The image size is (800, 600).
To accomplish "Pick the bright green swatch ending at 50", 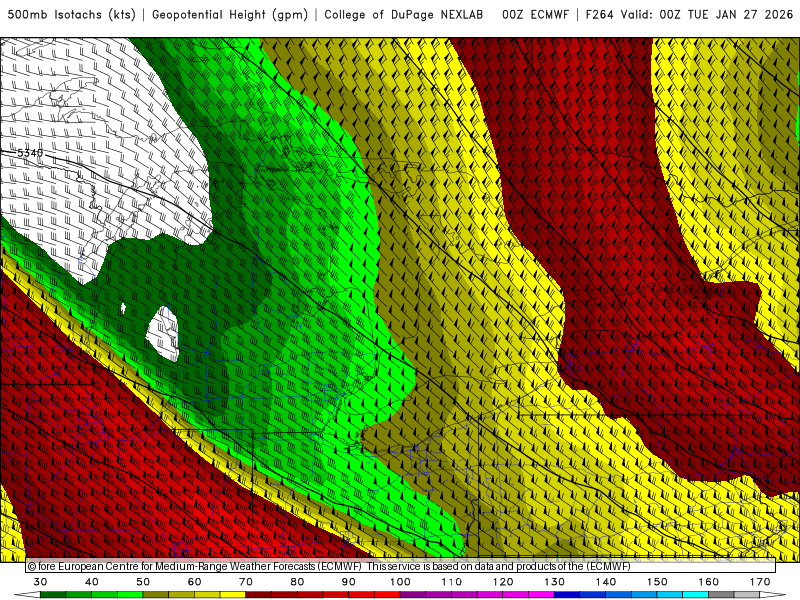I will pos(130,595).
